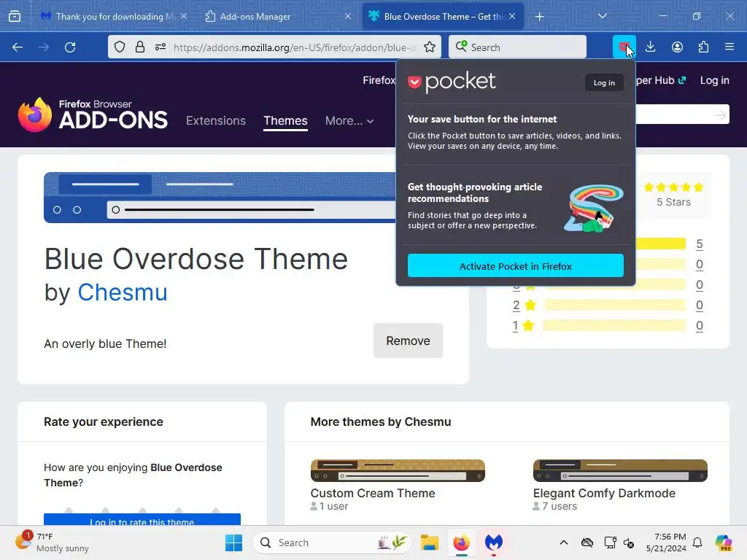Expand the More... navigation dropdown

coord(349,121)
